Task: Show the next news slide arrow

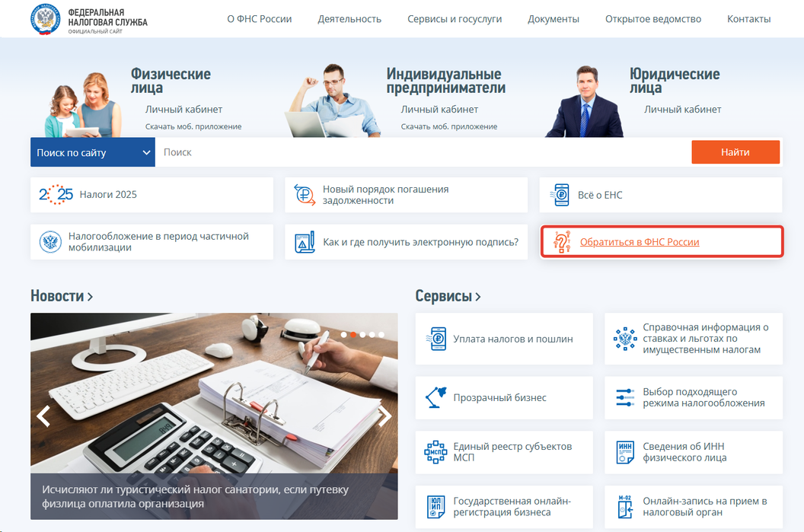Action: pos(384,416)
